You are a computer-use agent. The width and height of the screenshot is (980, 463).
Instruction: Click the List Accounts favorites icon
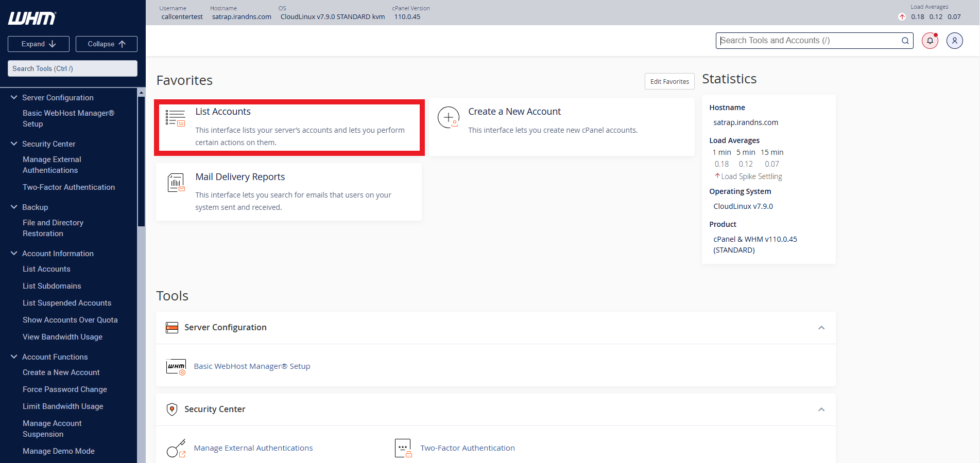pyautogui.click(x=175, y=118)
